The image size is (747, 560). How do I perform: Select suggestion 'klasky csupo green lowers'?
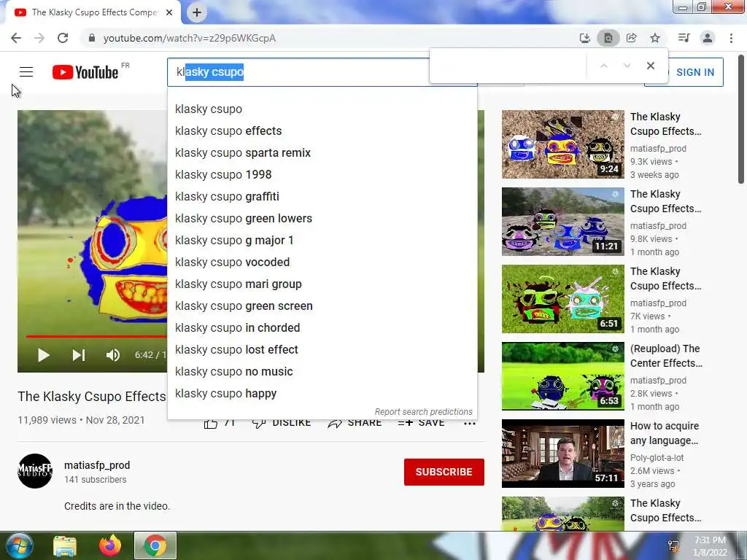[322, 219]
